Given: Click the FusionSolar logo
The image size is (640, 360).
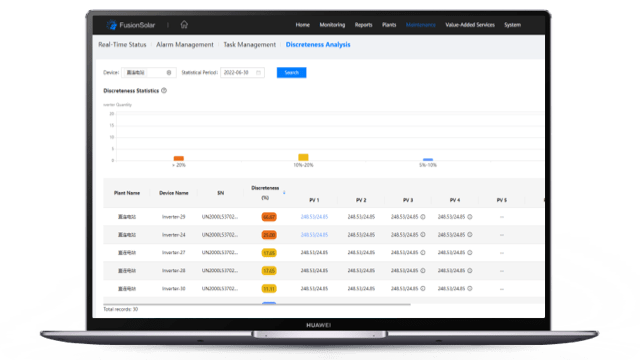Looking at the screenshot, I should (x=131, y=25).
